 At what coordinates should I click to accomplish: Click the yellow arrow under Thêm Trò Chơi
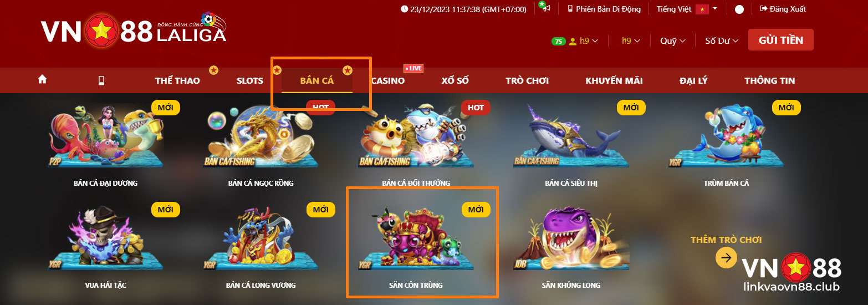tap(726, 257)
